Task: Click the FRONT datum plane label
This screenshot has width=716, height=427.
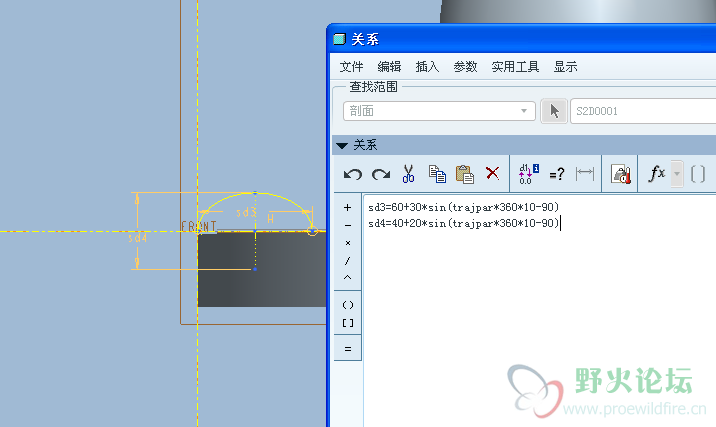Action: coord(199,226)
